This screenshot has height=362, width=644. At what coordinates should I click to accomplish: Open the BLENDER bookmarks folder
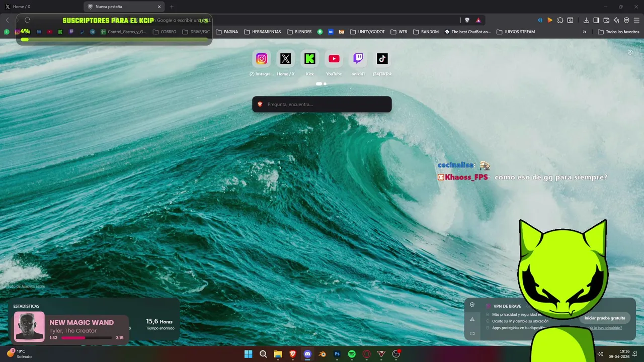click(299, 32)
